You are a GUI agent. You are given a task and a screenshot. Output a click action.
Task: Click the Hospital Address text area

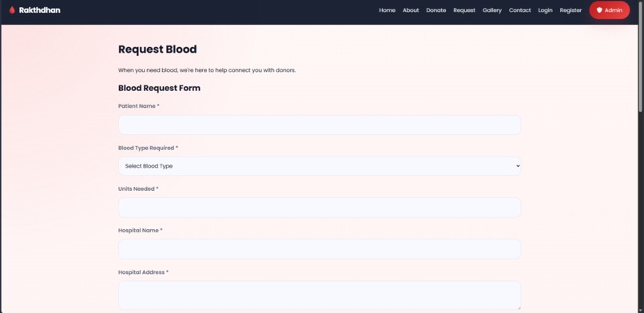pos(320,295)
